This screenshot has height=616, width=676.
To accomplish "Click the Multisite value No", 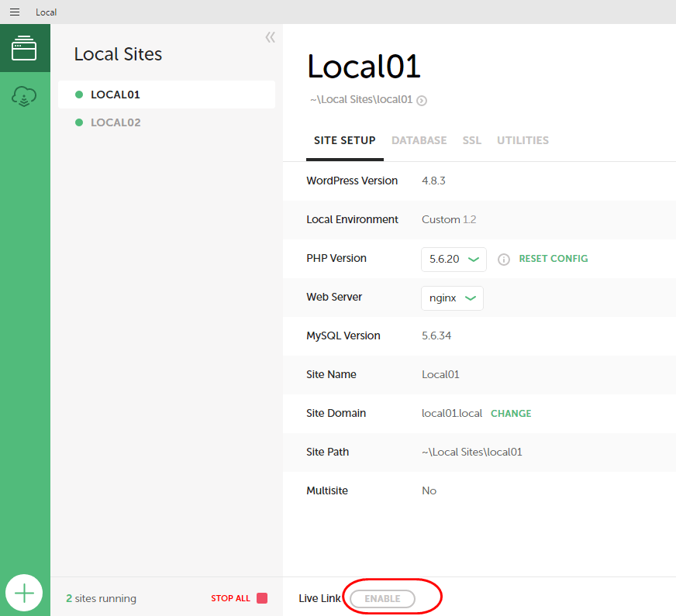I will pyautogui.click(x=429, y=490).
